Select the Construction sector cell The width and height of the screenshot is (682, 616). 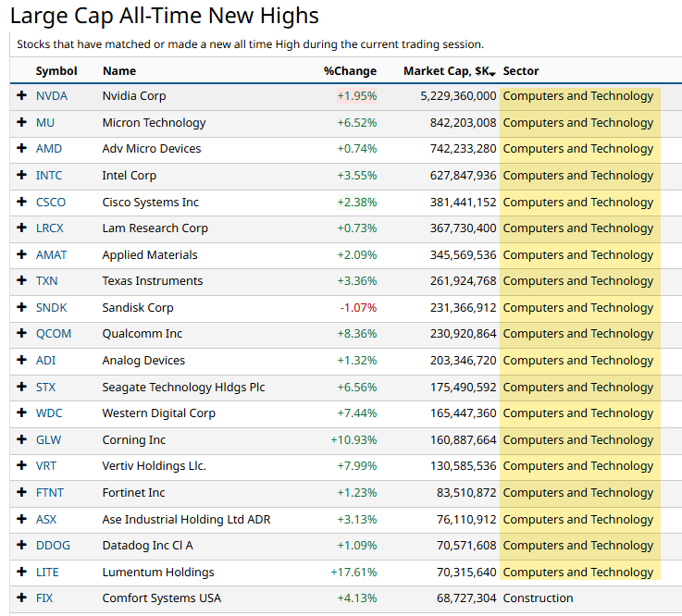(x=538, y=598)
